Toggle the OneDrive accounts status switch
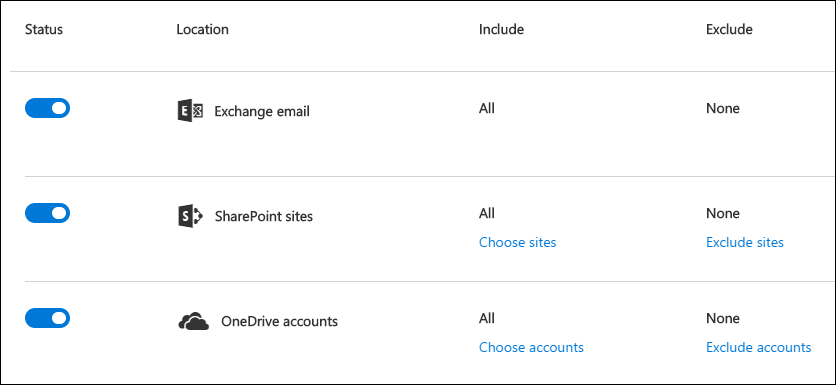 (x=47, y=318)
